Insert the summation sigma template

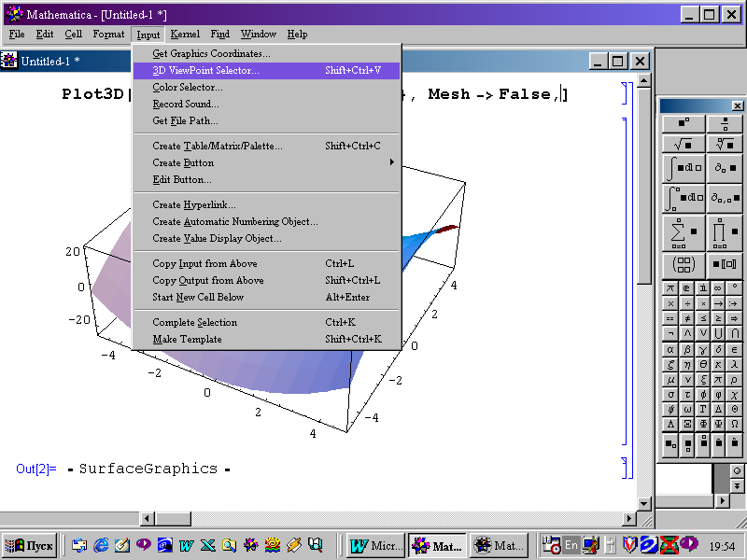point(684,232)
